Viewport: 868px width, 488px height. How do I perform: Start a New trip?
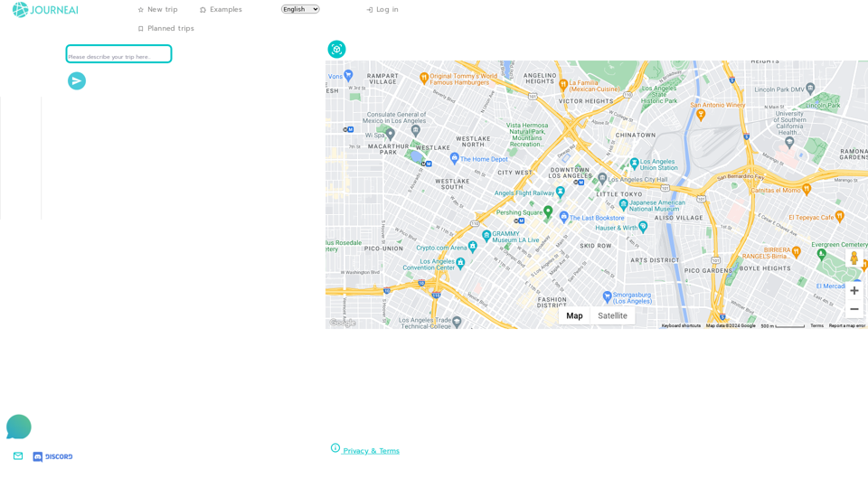coord(157,9)
